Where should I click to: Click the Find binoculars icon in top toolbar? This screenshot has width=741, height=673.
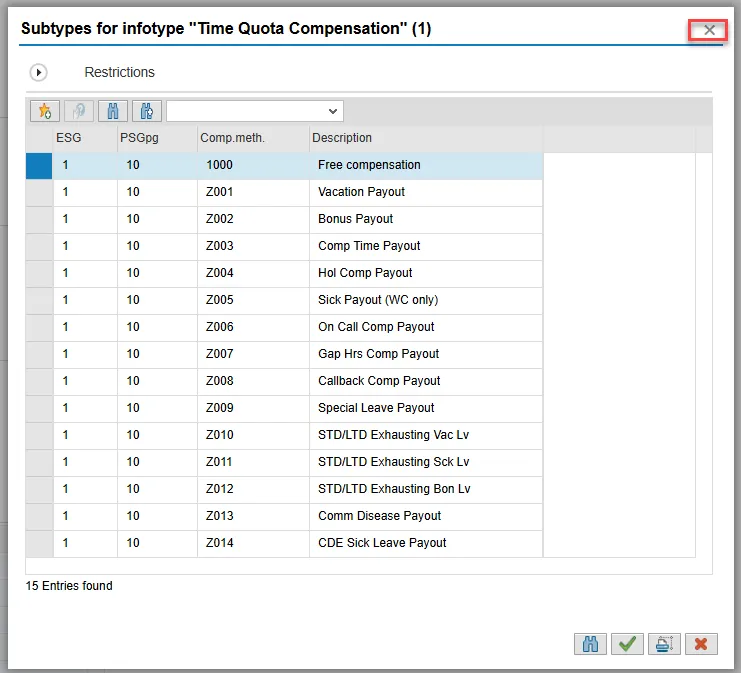(113, 111)
